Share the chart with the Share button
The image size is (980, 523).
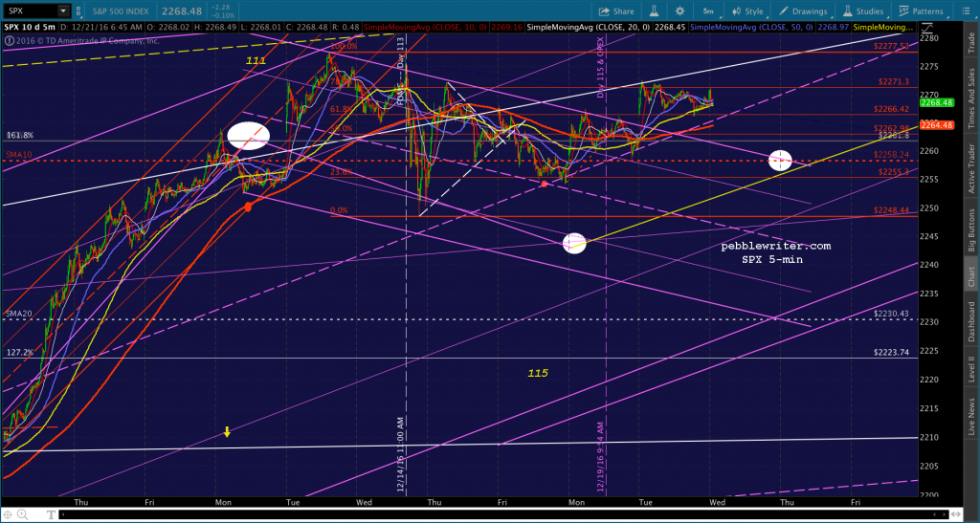tap(616, 11)
